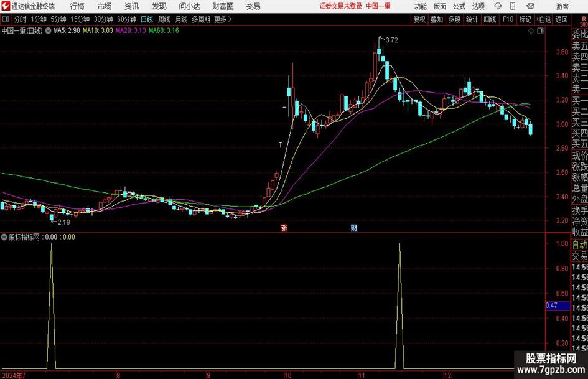Image resolution: width=588 pixels, height=379 pixels.
Task: Click the 股标指标网 indicator settings circle icon
Action: pyautogui.click(x=4, y=236)
